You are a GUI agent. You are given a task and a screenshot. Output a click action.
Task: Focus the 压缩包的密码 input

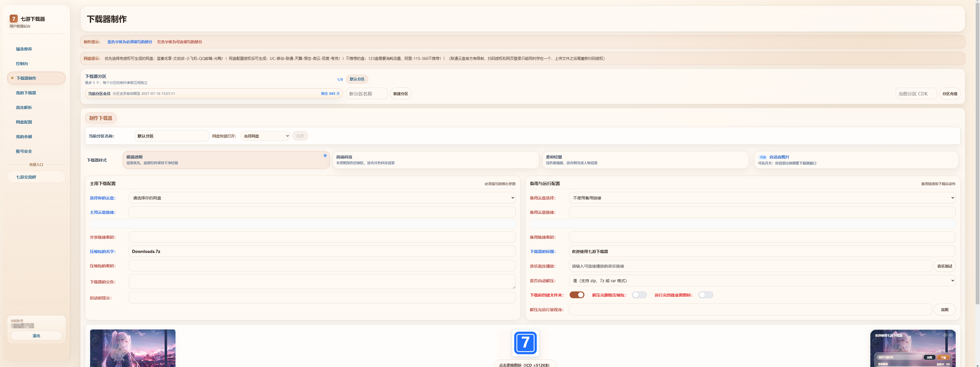coord(322,266)
